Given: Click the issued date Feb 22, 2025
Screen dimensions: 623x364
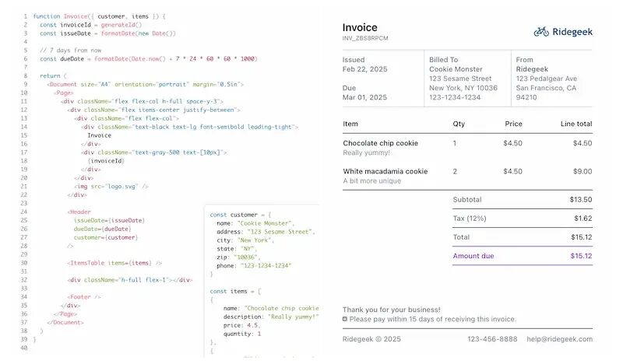Looking at the screenshot, I should click(x=364, y=69).
